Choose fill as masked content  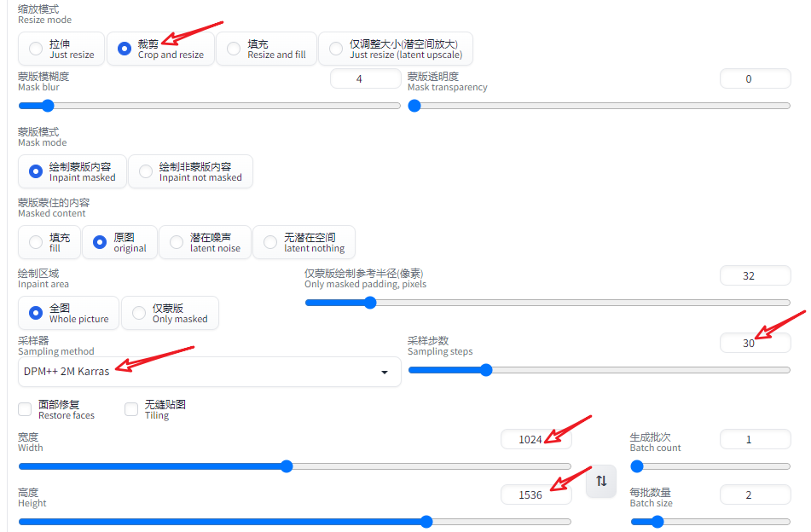49,242
